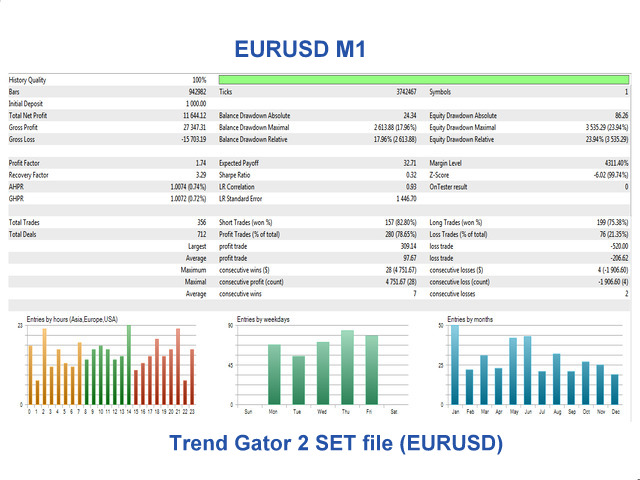Click LR Correlation value 0.93

(x=411, y=187)
